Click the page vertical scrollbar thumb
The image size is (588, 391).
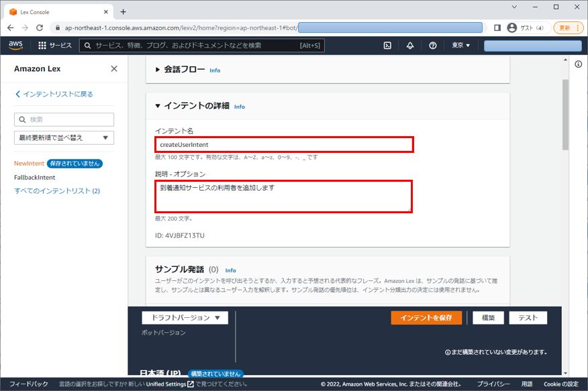pyautogui.click(x=565, y=115)
